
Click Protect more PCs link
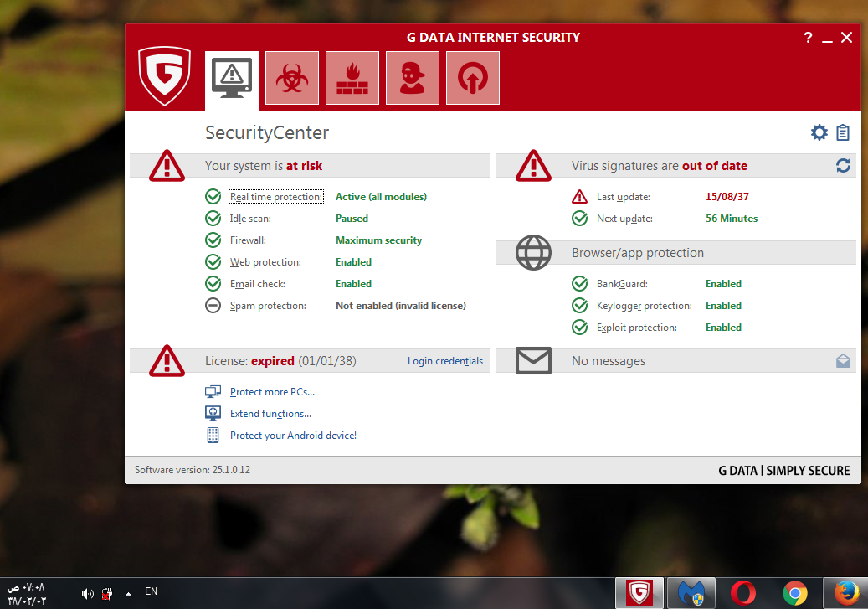coord(272,392)
